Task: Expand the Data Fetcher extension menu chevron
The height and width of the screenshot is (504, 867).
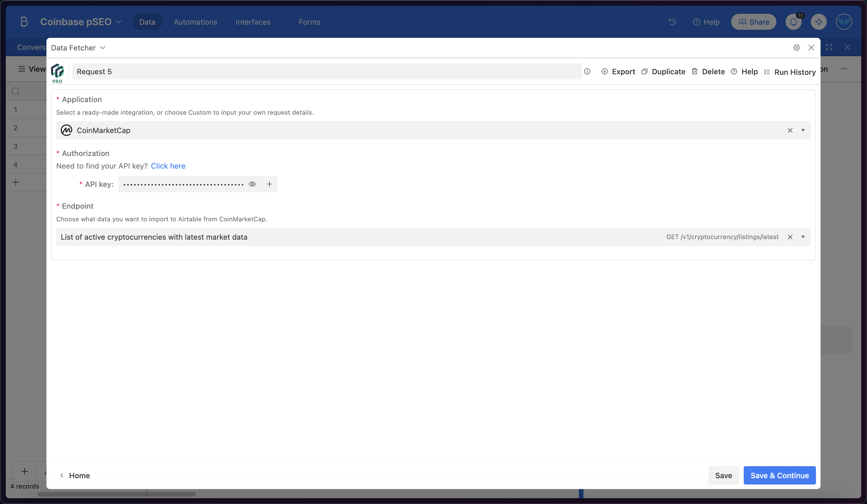Action: click(103, 48)
